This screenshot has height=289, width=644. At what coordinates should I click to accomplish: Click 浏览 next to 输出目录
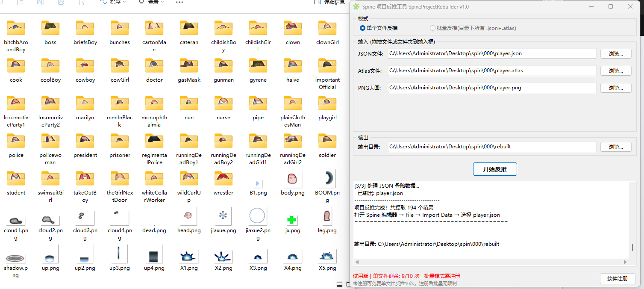(x=616, y=147)
